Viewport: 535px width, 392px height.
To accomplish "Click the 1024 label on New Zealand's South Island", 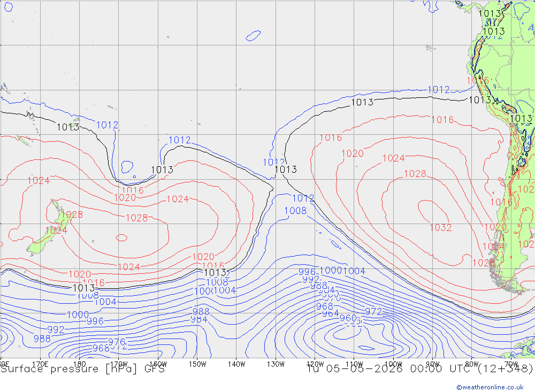I will pyautogui.click(x=56, y=230).
